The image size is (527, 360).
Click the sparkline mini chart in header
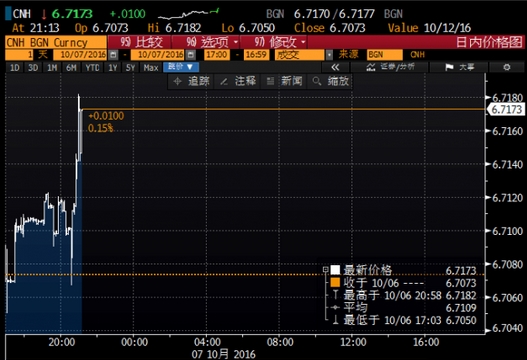(189, 13)
